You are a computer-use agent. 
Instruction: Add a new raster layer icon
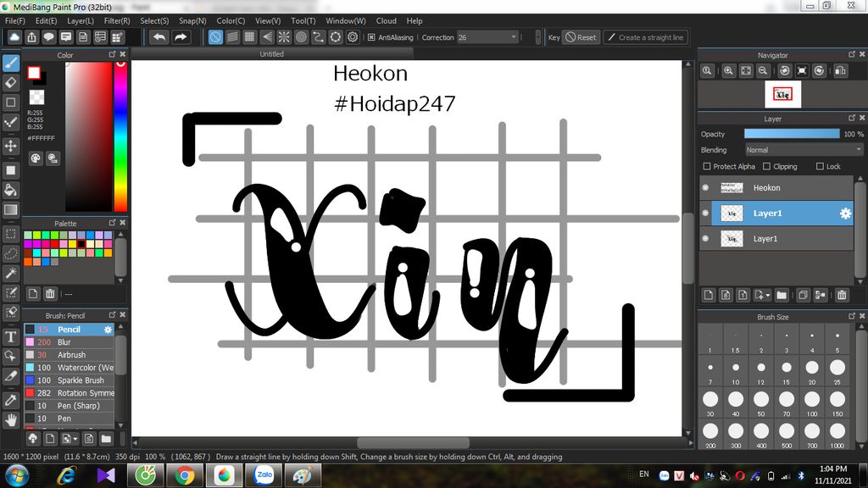click(x=709, y=295)
